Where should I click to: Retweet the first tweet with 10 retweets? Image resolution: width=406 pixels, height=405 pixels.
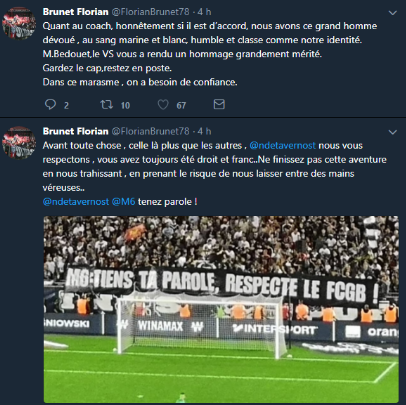tap(107, 105)
